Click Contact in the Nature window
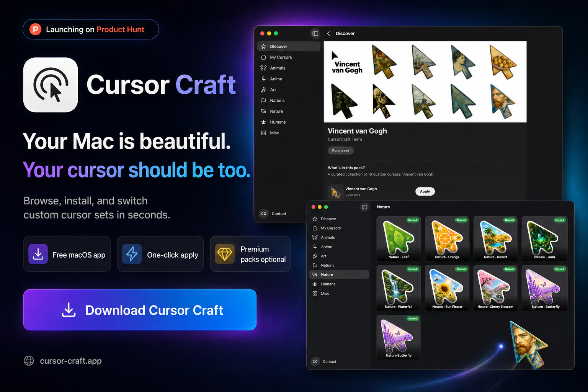This screenshot has height=392, width=588. [x=329, y=361]
